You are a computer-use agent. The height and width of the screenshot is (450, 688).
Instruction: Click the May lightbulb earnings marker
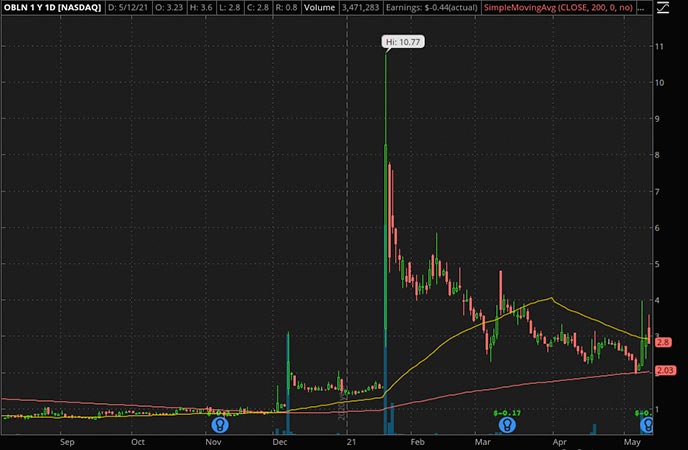[647, 425]
